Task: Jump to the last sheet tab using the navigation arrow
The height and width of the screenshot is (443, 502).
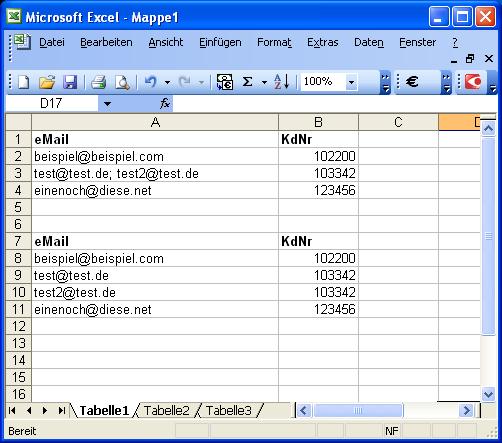Action: [x=61, y=410]
